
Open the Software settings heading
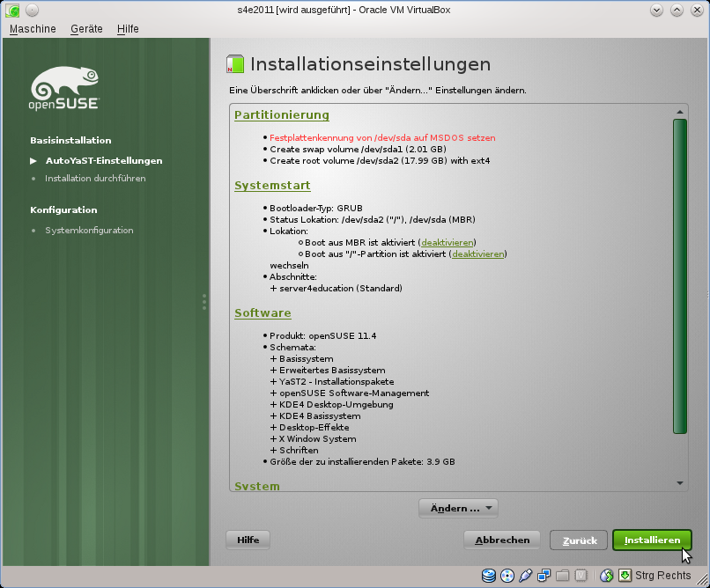coord(263,313)
